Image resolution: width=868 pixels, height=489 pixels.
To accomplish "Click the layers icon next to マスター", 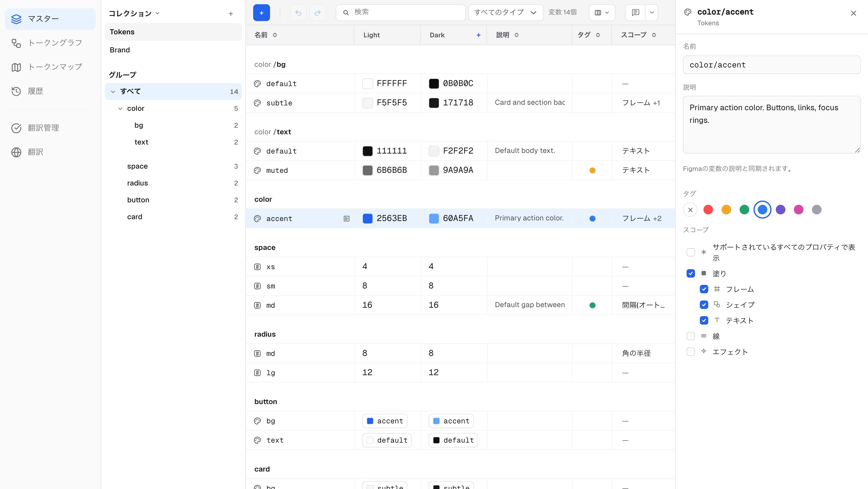I will click(16, 19).
